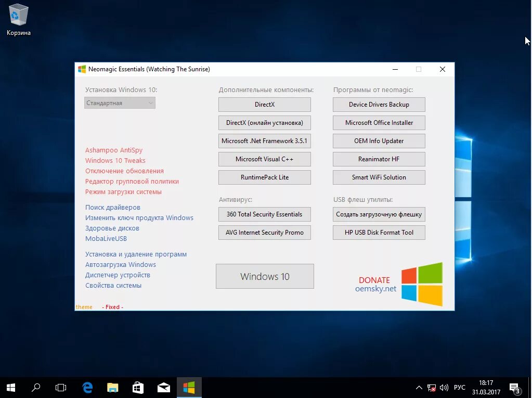
Task: Click the window title bar app icon
Action: pyautogui.click(x=82, y=69)
